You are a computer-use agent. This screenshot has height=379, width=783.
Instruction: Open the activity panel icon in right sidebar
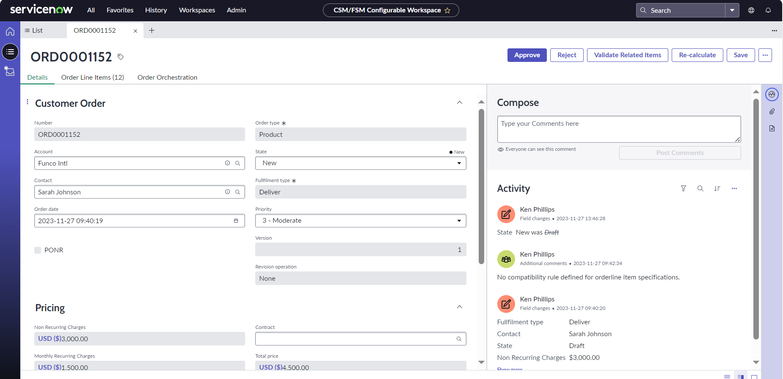pos(772,94)
